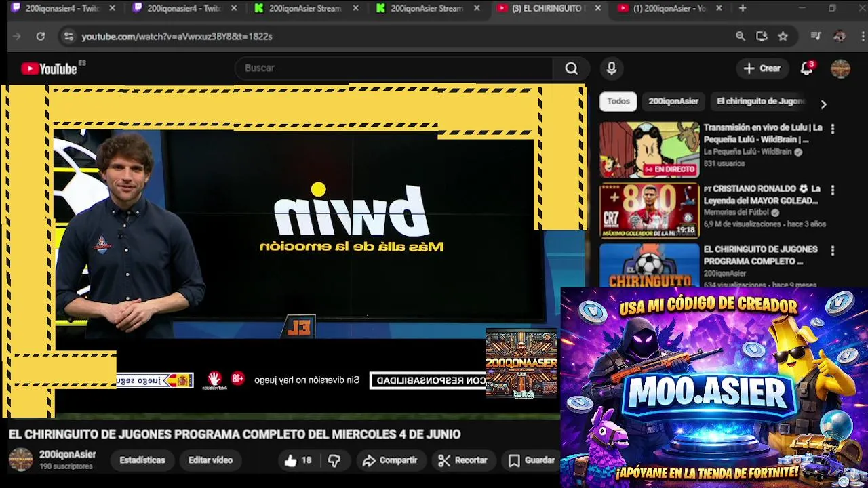The image size is (868, 488).
Task: Click the video title text
Action: (235, 434)
